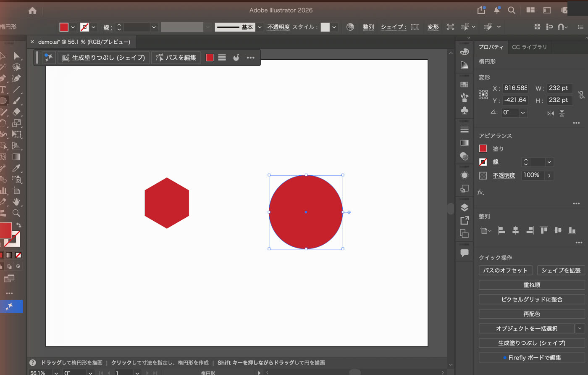Open stroke weight dropdown in Appearance
The width and height of the screenshot is (588, 375).
(x=549, y=162)
